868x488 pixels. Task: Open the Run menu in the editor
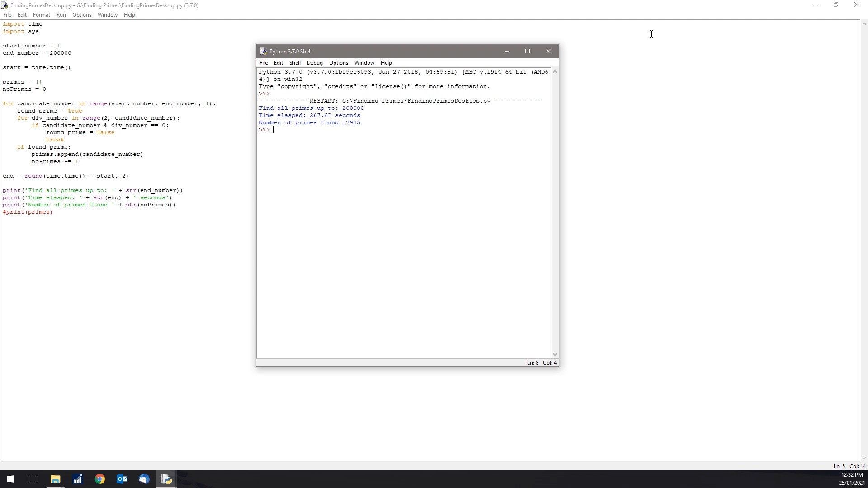(61, 15)
